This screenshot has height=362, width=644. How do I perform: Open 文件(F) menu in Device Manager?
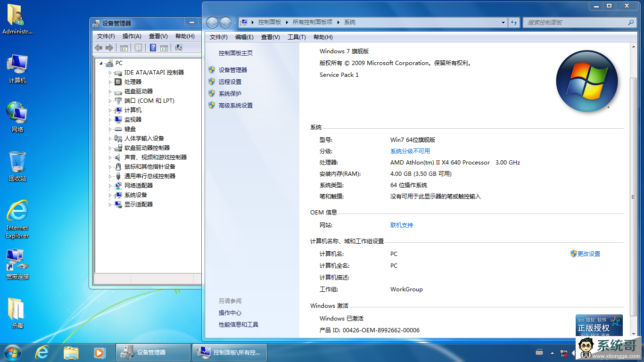[x=106, y=36]
